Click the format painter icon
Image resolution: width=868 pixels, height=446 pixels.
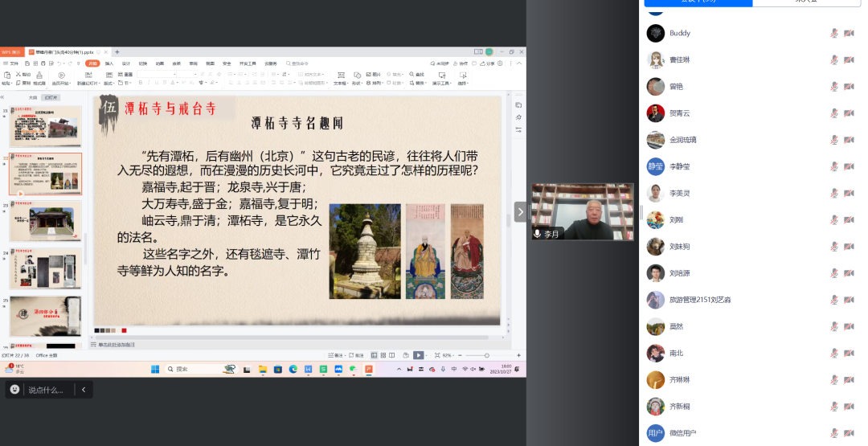coord(39,75)
